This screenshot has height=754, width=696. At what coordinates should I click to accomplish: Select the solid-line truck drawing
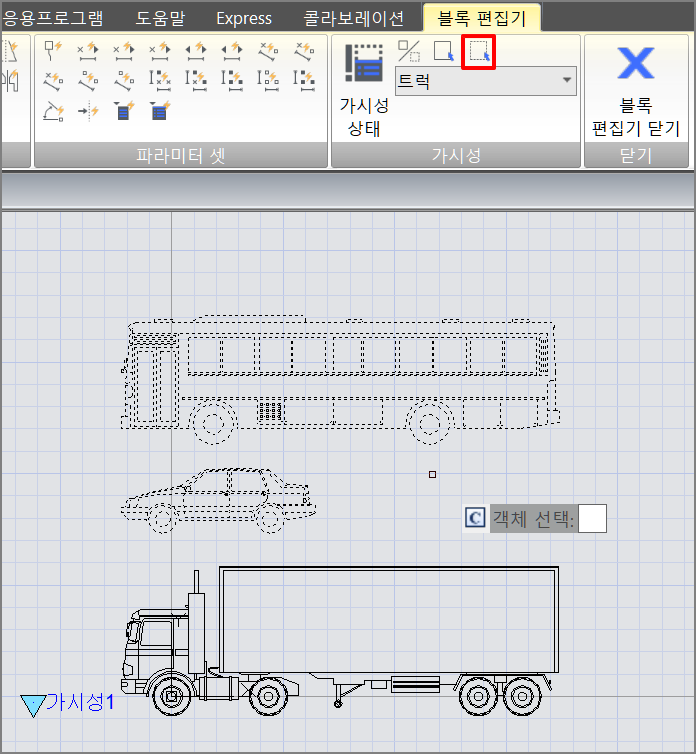(x=340, y=641)
